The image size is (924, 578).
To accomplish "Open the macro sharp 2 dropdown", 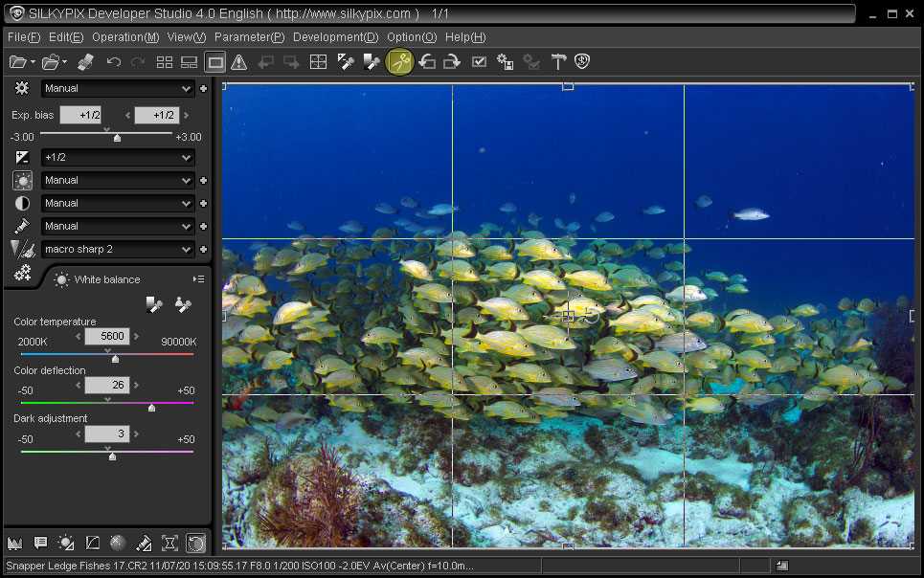I will click(118, 249).
